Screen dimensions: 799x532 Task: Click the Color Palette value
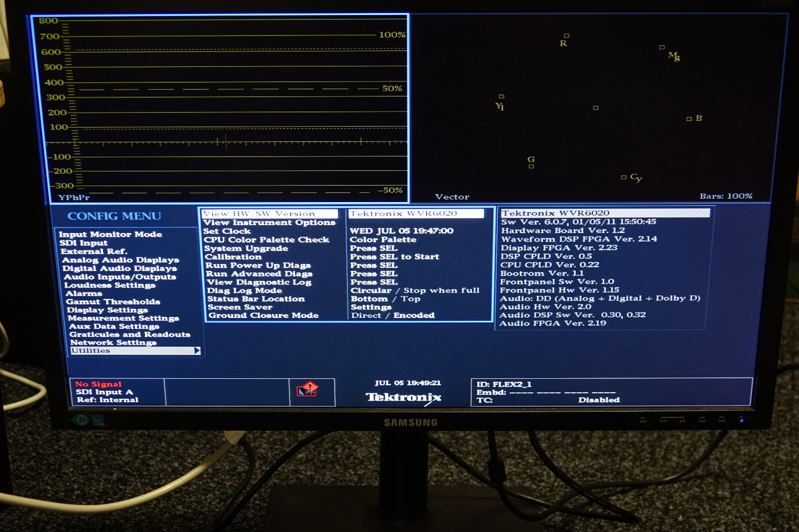point(383,240)
